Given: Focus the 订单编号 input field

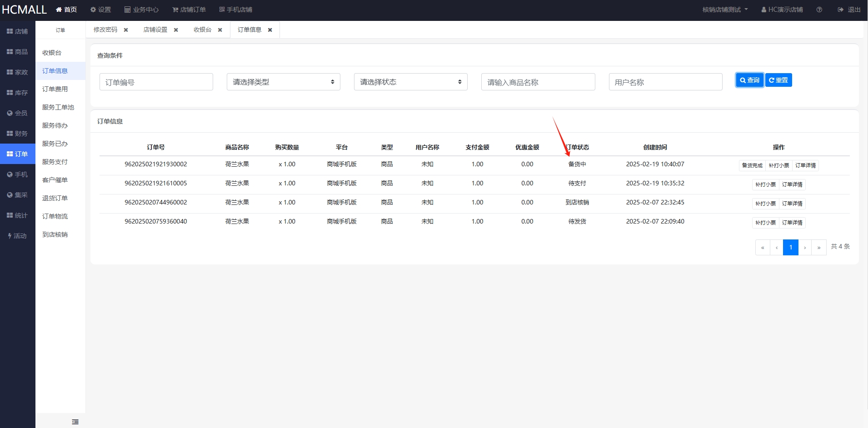Looking at the screenshot, I should [x=156, y=82].
